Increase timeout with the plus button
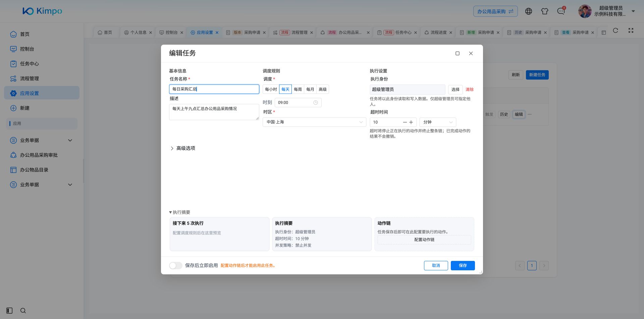 (x=411, y=122)
